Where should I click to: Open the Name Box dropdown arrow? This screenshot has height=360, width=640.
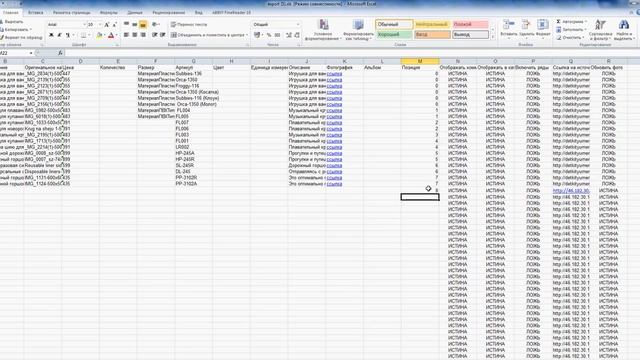pos(31,53)
